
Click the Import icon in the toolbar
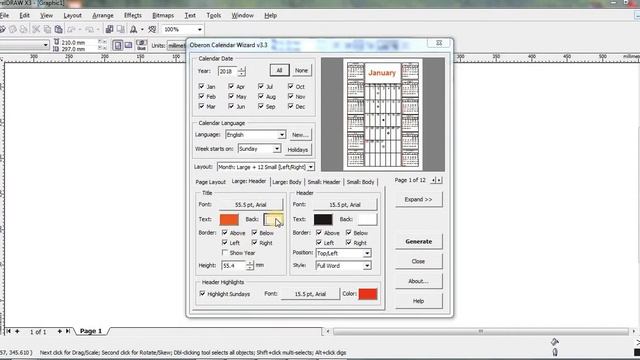click(109, 29)
